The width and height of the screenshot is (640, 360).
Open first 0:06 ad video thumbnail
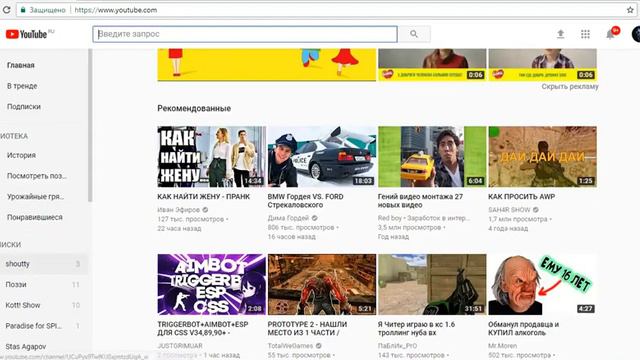(432, 64)
